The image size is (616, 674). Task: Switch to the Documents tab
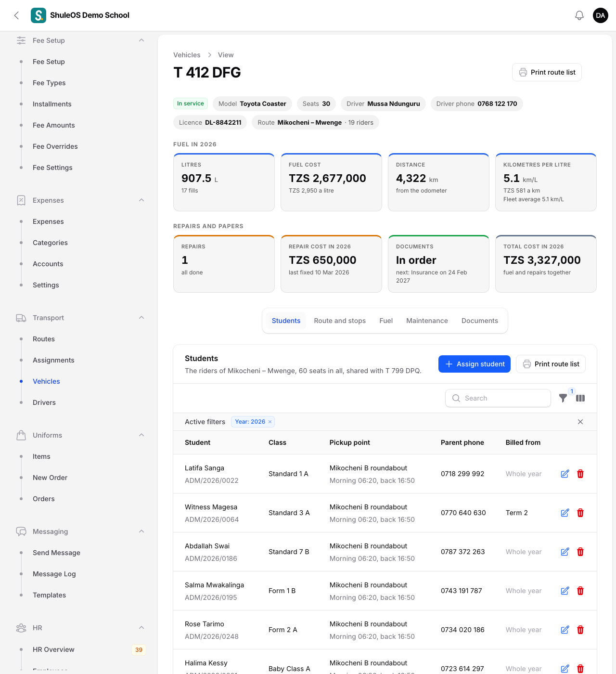[x=480, y=321]
